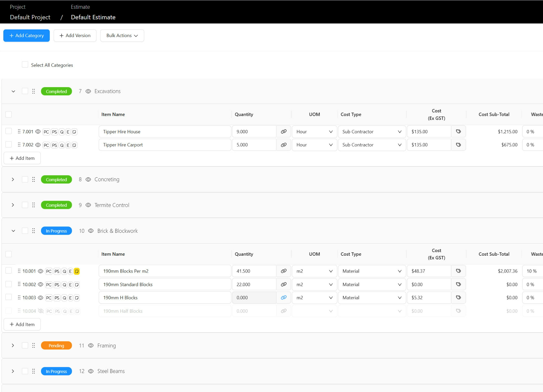Click link icon beside Tipper Hire House quantity
The image size is (543, 392).
[x=284, y=131]
